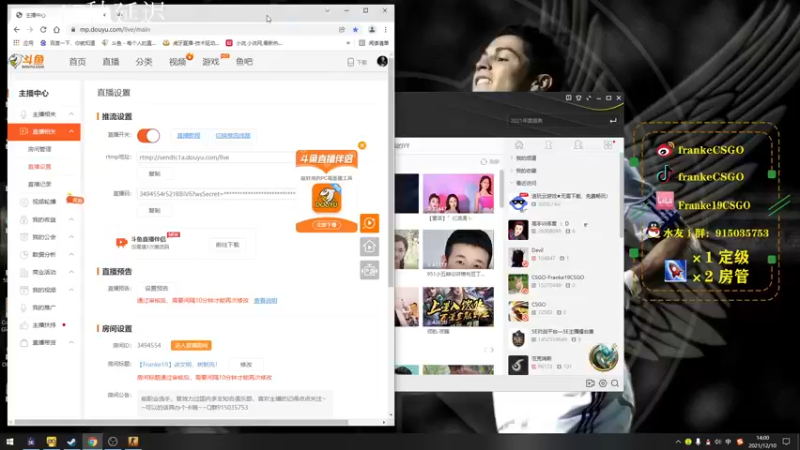Expand 我的频道 tree node in YY window
This screenshot has width=800, height=450.
tap(512, 158)
